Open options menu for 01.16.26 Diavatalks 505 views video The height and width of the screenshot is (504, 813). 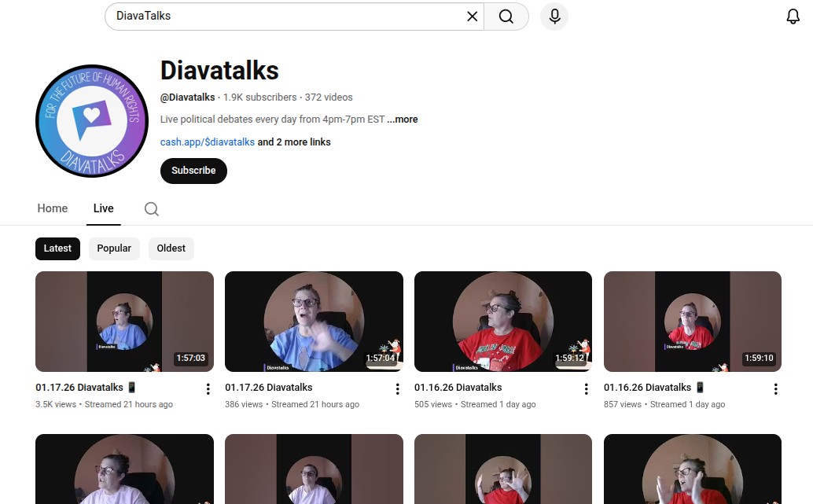tap(586, 389)
